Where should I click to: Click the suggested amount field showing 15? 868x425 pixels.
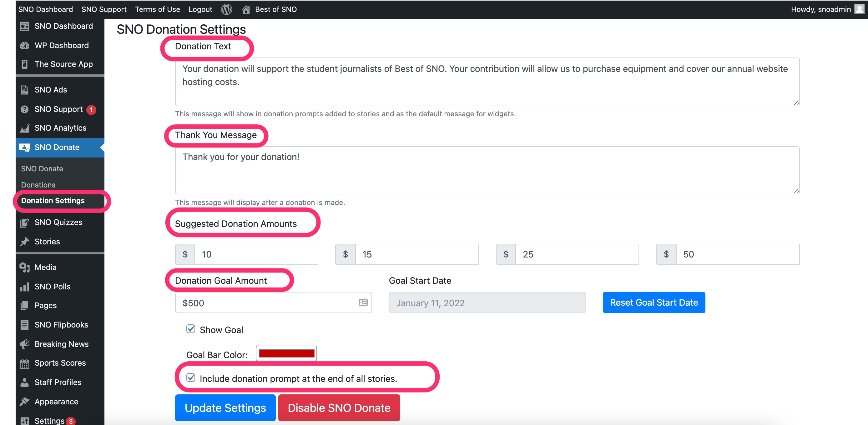(x=417, y=255)
